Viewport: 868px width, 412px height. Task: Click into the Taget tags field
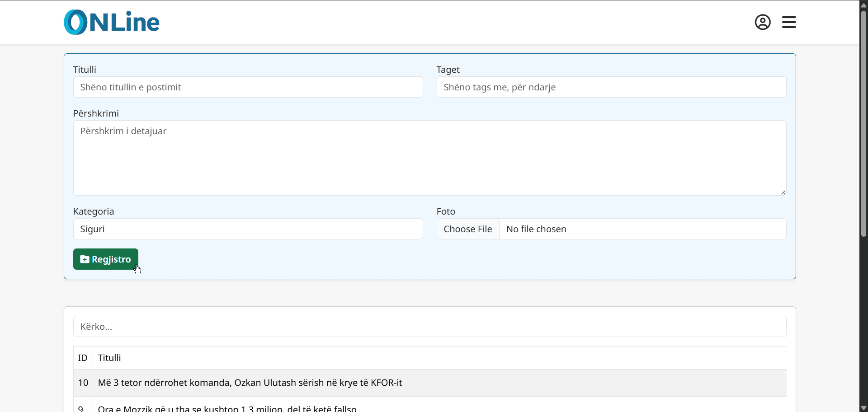click(x=611, y=87)
